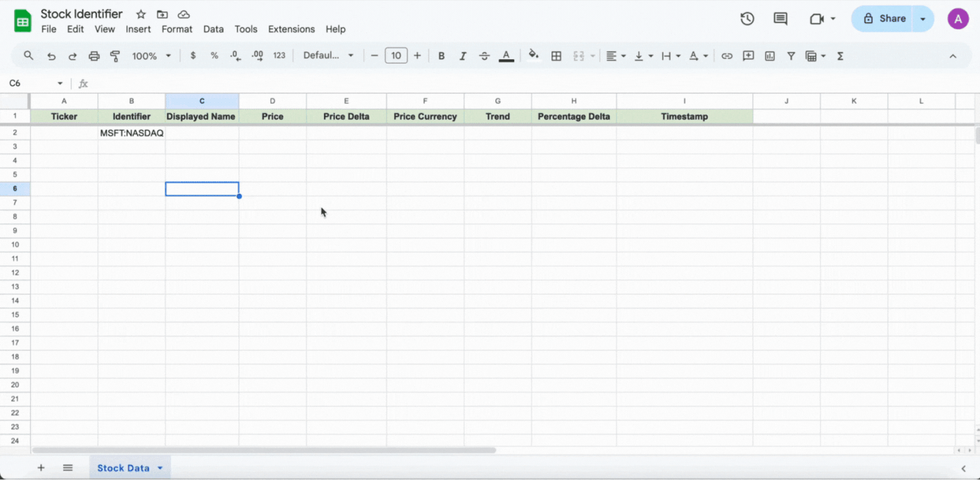Open the account avatar A
980x480 pixels.
click(x=958, y=19)
